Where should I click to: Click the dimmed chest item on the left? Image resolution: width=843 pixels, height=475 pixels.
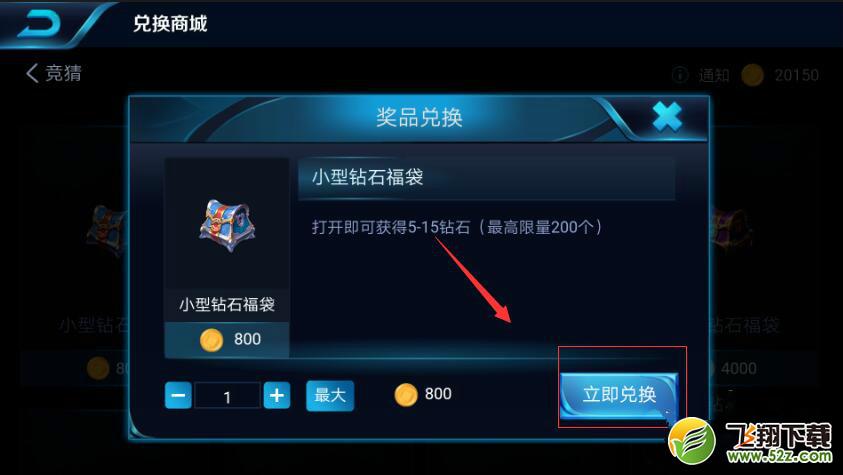click(108, 230)
